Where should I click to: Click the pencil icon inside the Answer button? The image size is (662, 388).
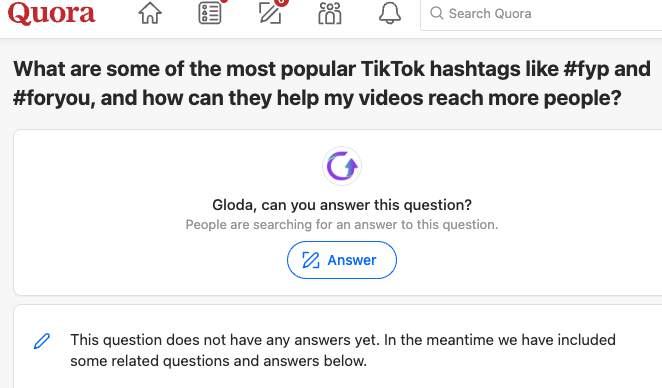(311, 260)
